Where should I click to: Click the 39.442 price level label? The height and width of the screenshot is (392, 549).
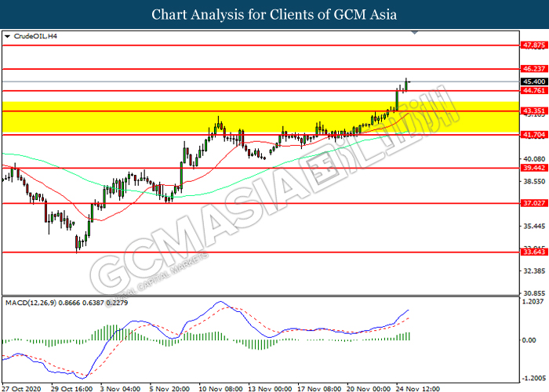tap(533, 168)
